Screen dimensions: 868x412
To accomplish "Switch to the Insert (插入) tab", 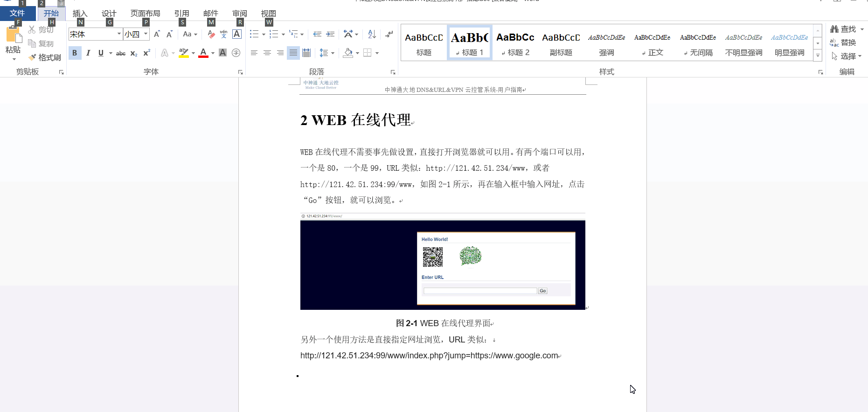I will pyautogui.click(x=80, y=14).
